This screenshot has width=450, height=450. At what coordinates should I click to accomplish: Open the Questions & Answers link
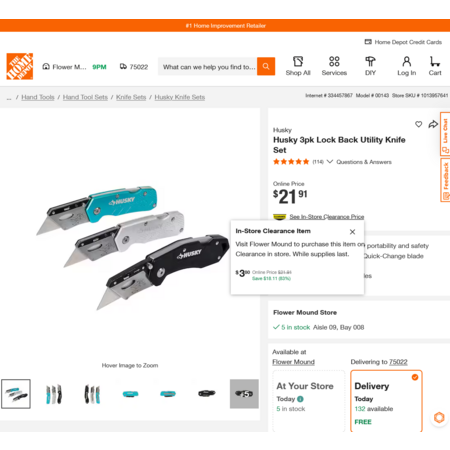click(x=364, y=162)
